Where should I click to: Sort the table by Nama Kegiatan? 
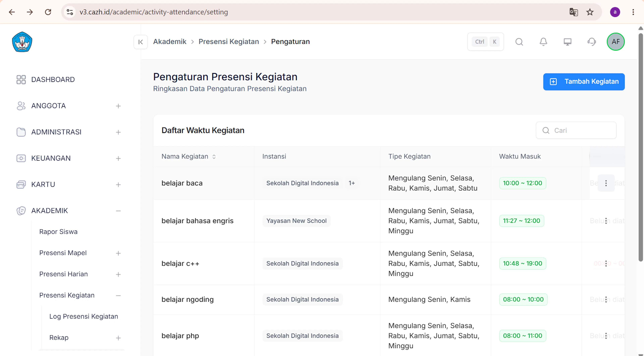tap(214, 157)
